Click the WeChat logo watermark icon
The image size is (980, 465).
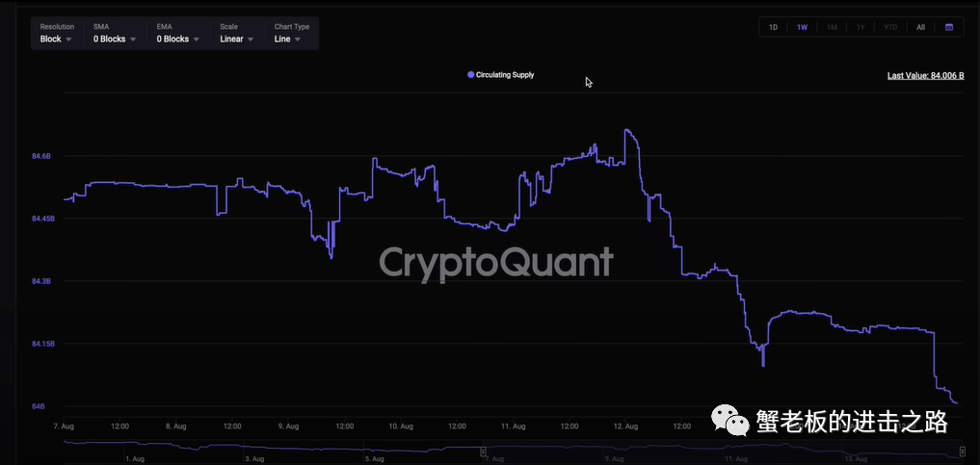click(729, 421)
